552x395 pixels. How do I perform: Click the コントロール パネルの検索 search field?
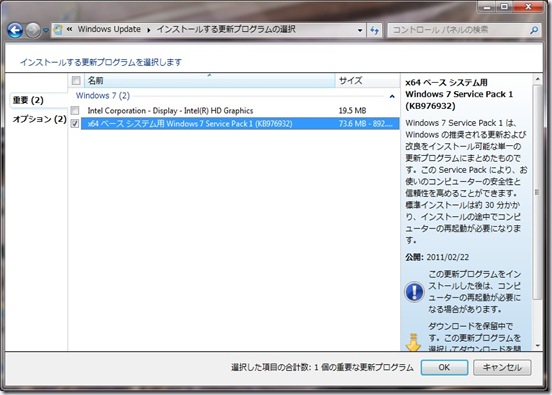458,30
